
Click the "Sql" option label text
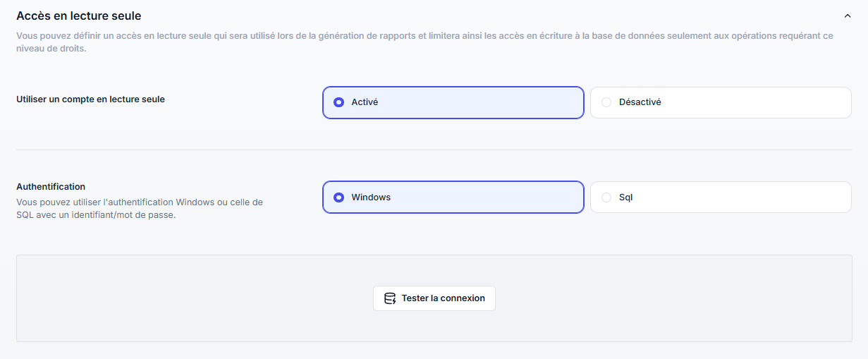click(625, 197)
